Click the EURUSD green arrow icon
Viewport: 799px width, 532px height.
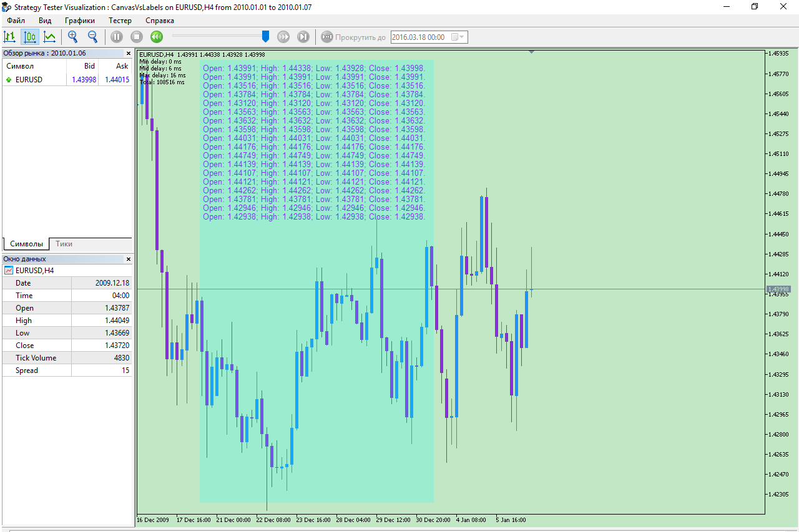(9, 80)
